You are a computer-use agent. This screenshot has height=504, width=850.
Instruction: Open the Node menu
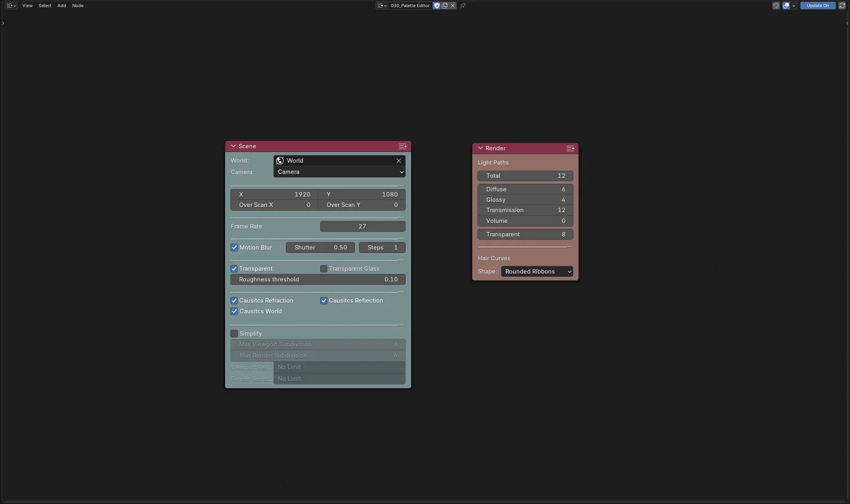tap(78, 6)
